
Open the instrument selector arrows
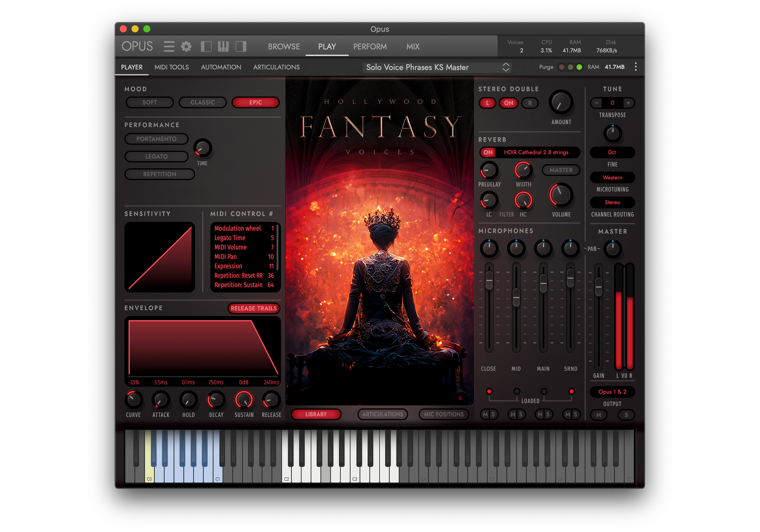click(505, 67)
